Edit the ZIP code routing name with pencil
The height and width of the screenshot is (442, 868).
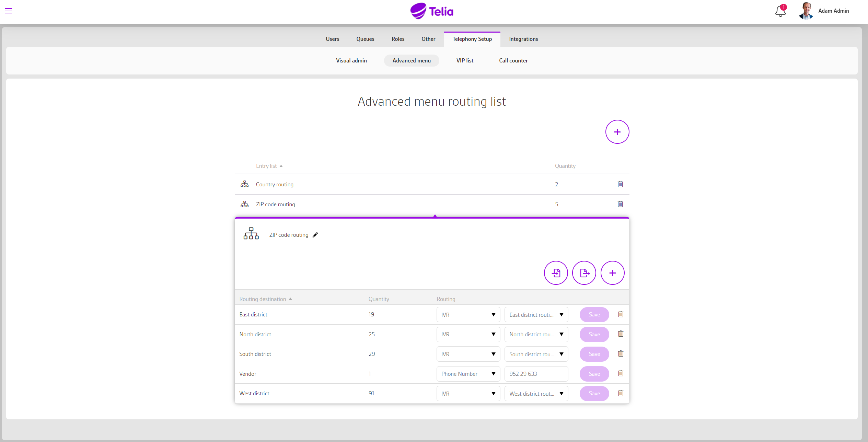(x=315, y=235)
